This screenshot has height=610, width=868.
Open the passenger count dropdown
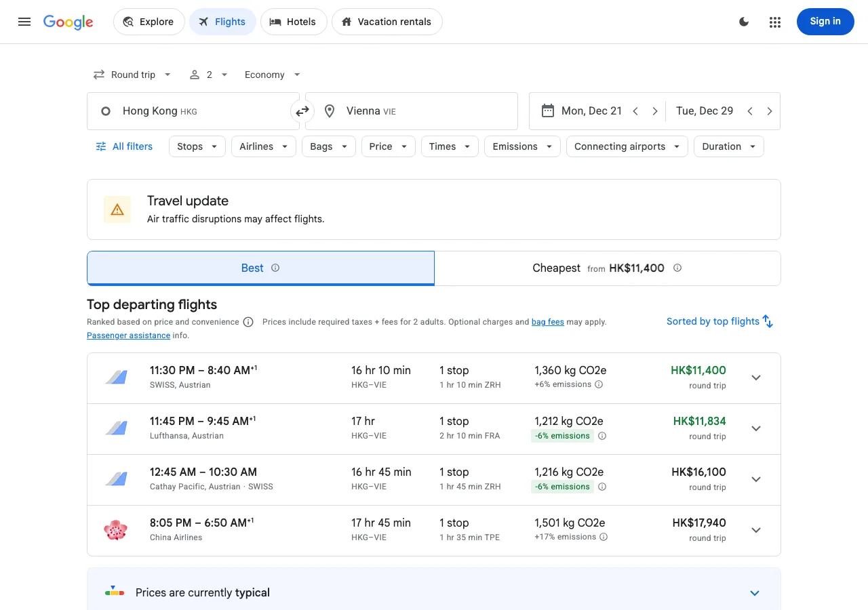click(209, 75)
